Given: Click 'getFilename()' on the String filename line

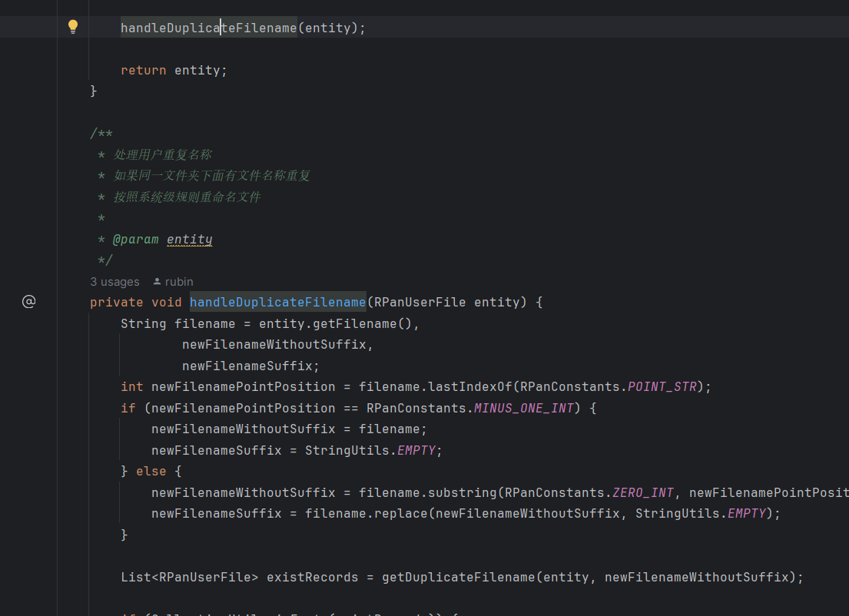Looking at the screenshot, I should [x=362, y=323].
